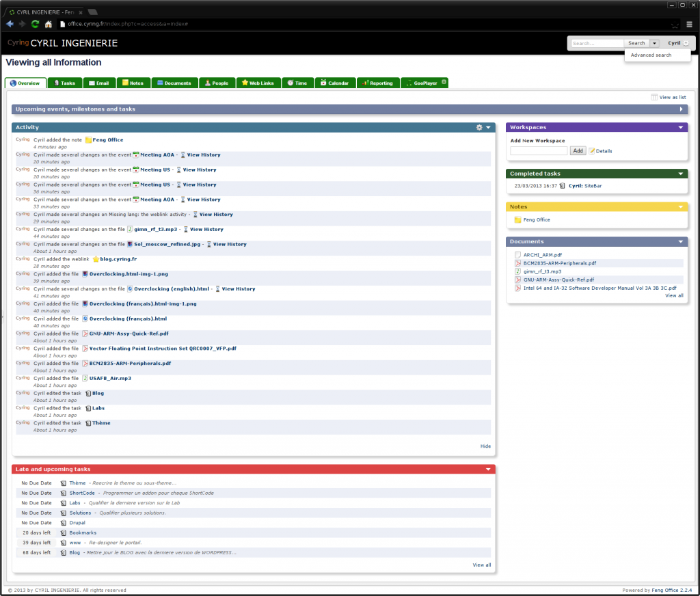Image resolution: width=700 pixels, height=596 pixels.
Task: Click the task icon beside Cyril: SiteBar
Action: pyautogui.click(x=562, y=186)
